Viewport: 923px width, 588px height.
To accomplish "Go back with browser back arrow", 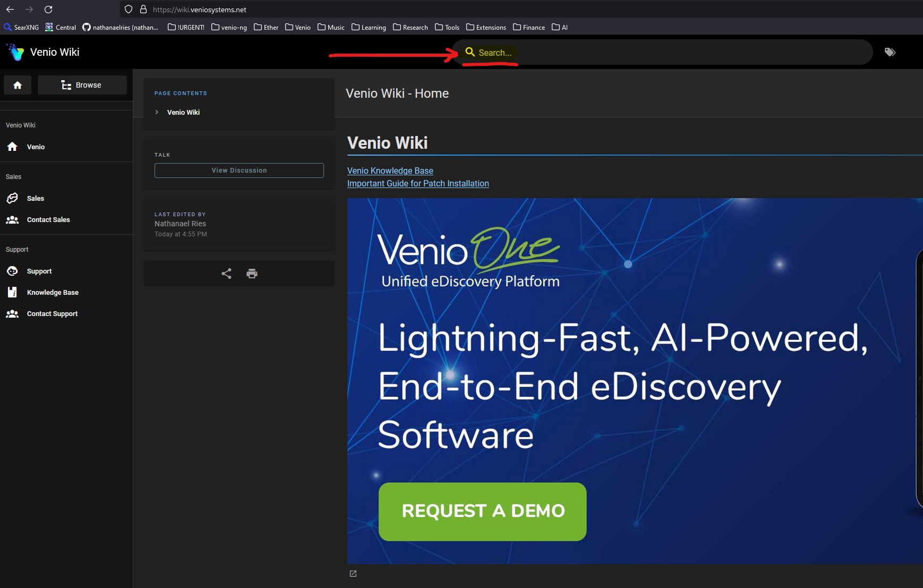I will [x=10, y=10].
